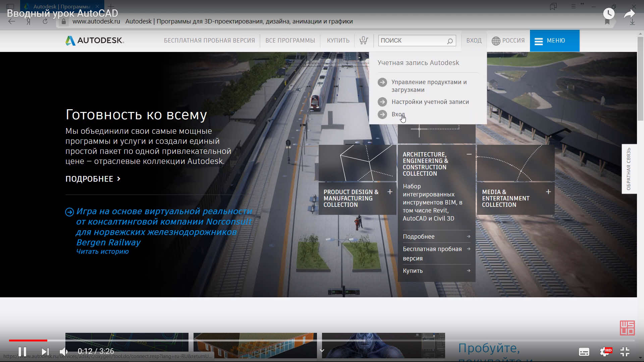Open browser downloads icon
644x362 pixels.
click(632, 21)
